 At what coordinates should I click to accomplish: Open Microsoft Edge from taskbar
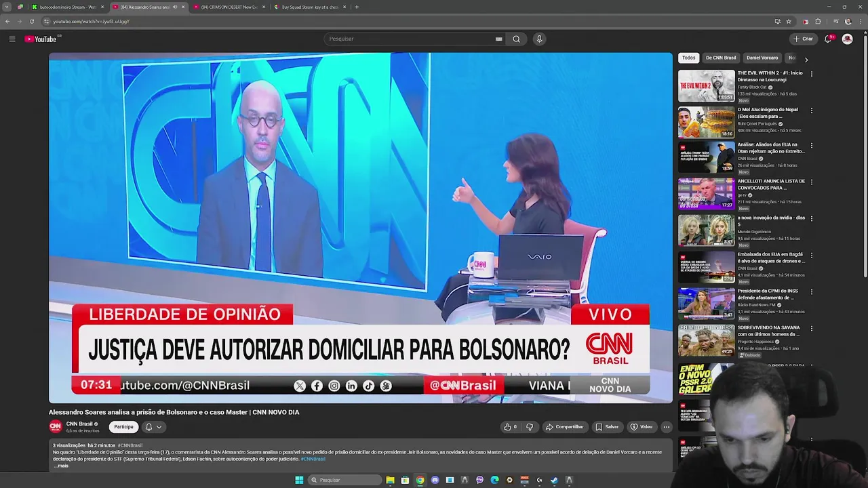[x=494, y=480]
